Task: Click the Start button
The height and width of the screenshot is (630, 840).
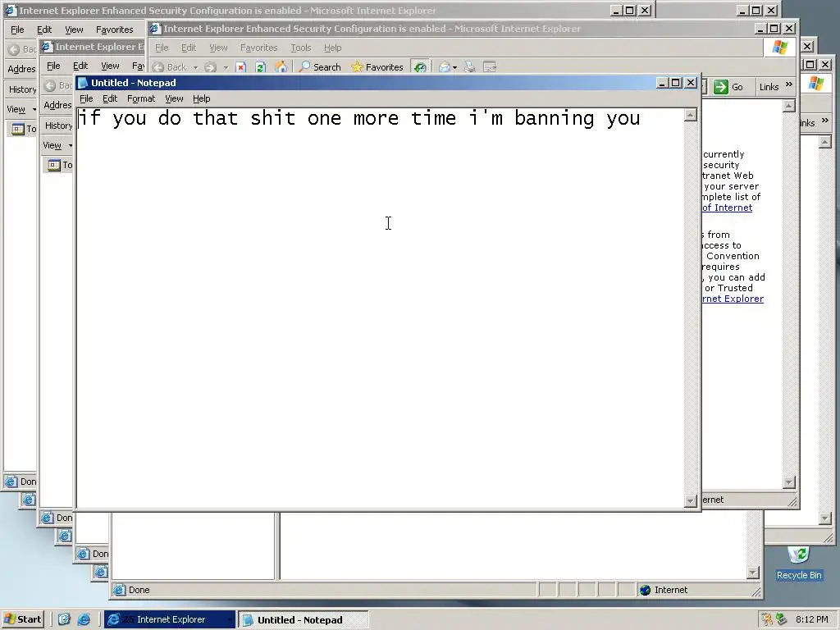Action: tap(22, 619)
